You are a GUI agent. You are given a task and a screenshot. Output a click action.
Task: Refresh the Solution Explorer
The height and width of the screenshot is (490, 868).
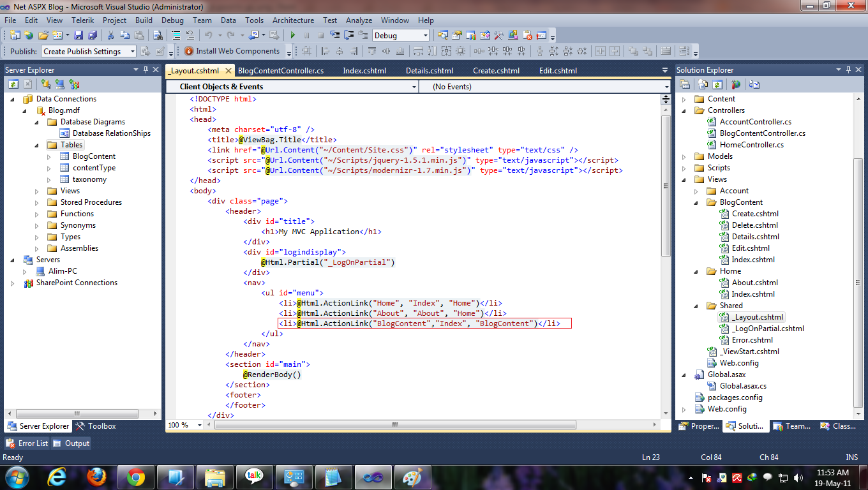(x=717, y=84)
